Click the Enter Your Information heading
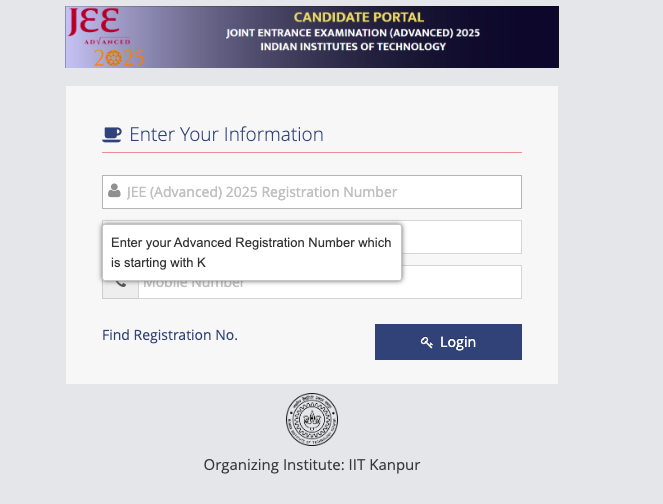The width and height of the screenshot is (663, 504). [226, 134]
